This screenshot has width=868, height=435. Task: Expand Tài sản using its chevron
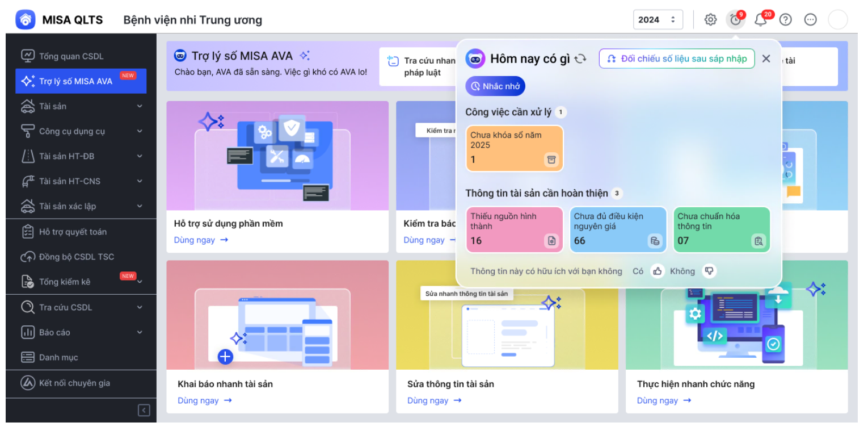coord(140,106)
